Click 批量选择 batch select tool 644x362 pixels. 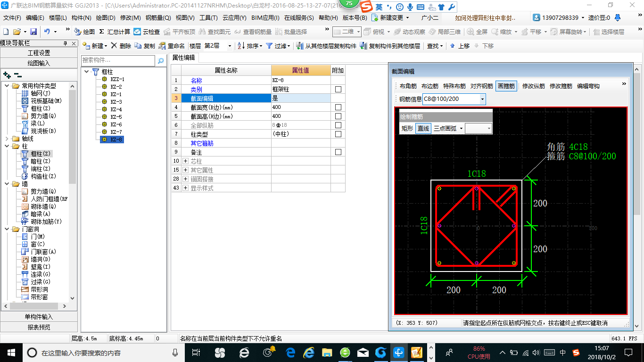coord(290,32)
